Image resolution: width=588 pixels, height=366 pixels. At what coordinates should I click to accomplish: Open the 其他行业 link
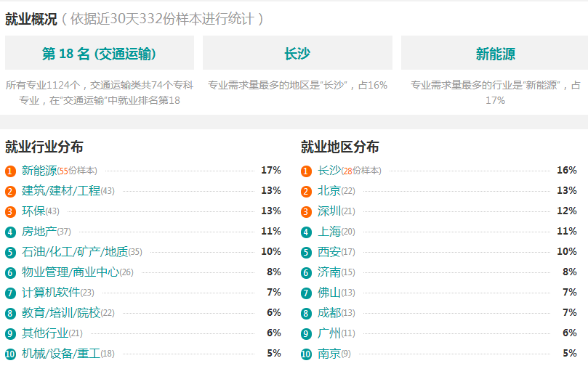pos(45,333)
